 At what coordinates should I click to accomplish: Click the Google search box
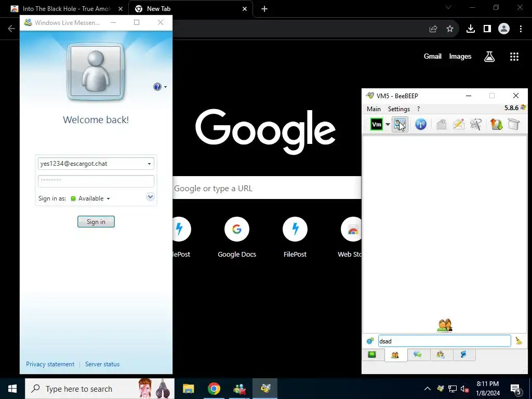coord(267,188)
